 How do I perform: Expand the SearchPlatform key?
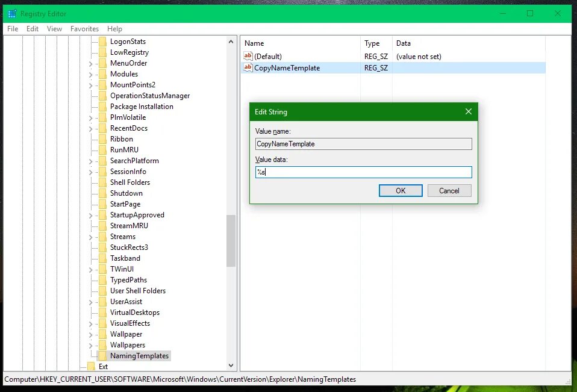(x=90, y=161)
